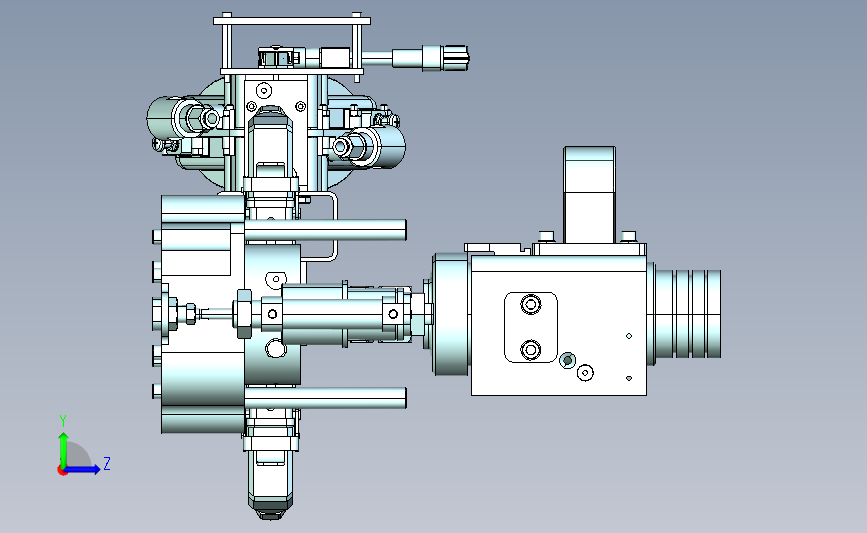
Task: Select the upper bolt in the rounded cover plate
Action: point(531,304)
